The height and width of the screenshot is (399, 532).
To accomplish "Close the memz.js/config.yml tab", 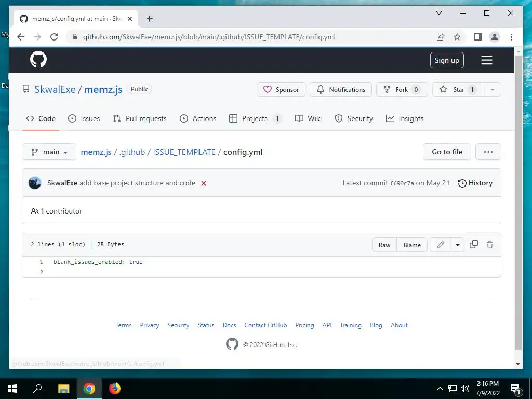I will pos(129,19).
